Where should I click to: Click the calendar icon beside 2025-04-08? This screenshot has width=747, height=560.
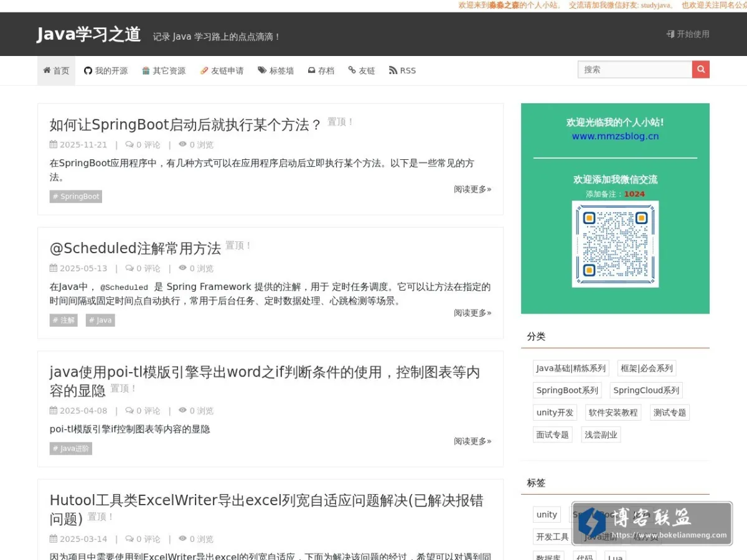[54, 411]
